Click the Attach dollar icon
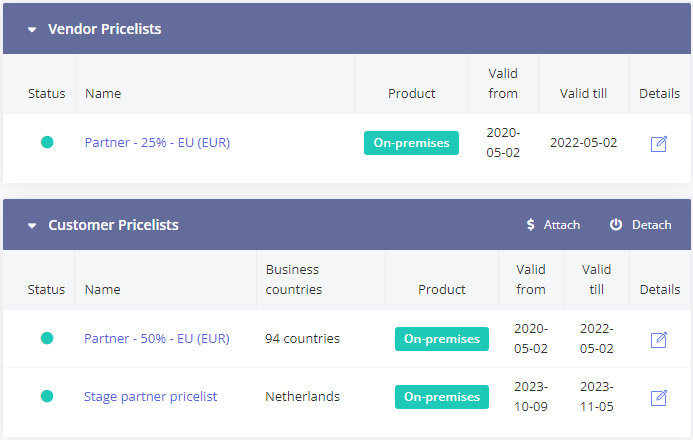 pyautogui.click(x=530, y=225)
